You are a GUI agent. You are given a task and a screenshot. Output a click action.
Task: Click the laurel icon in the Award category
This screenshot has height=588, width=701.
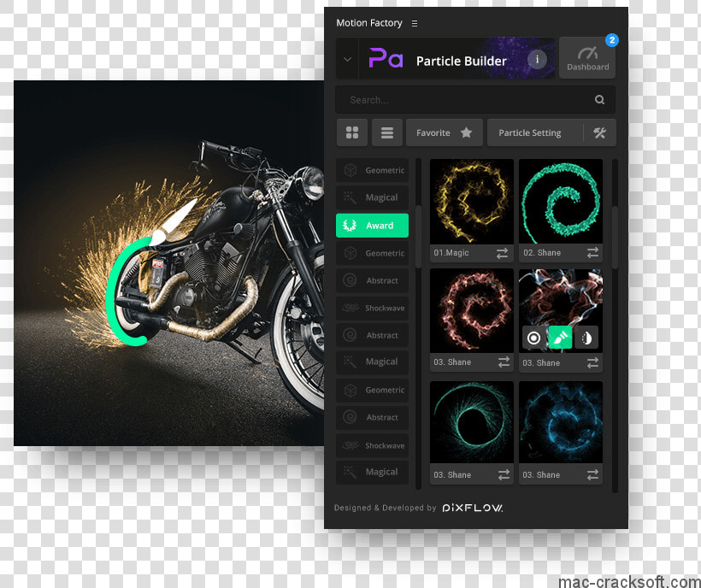point(350,225)
